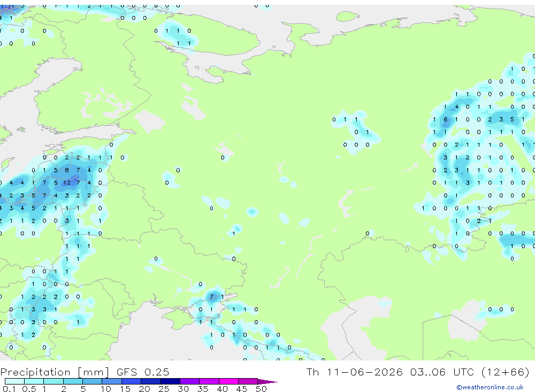Choose the 20–25 mm legend color box
The image size is (535, 392).
(x=151, y=381)
